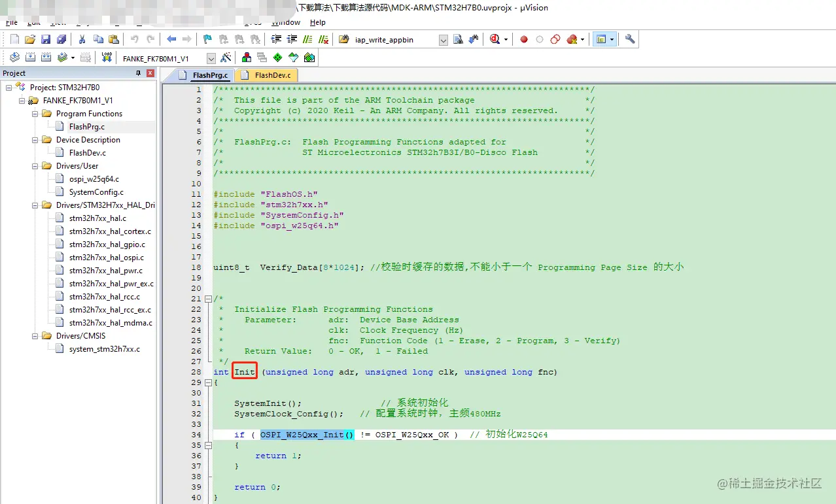This screenshot has width=836, height=504.
Task: Uncomment selection with red X icon
Action: pos(323,39)
